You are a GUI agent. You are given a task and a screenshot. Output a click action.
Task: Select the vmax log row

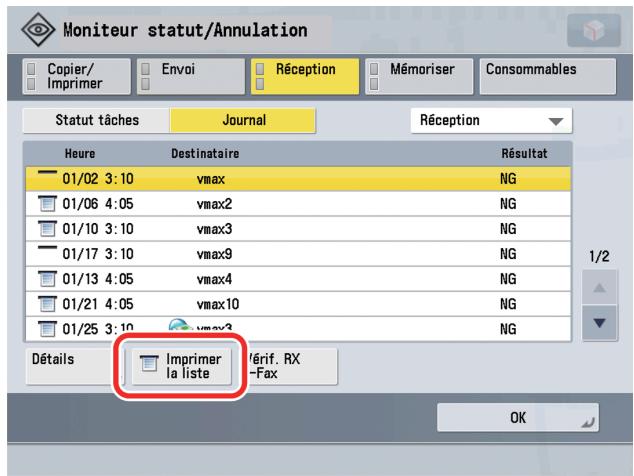point(298,179)
